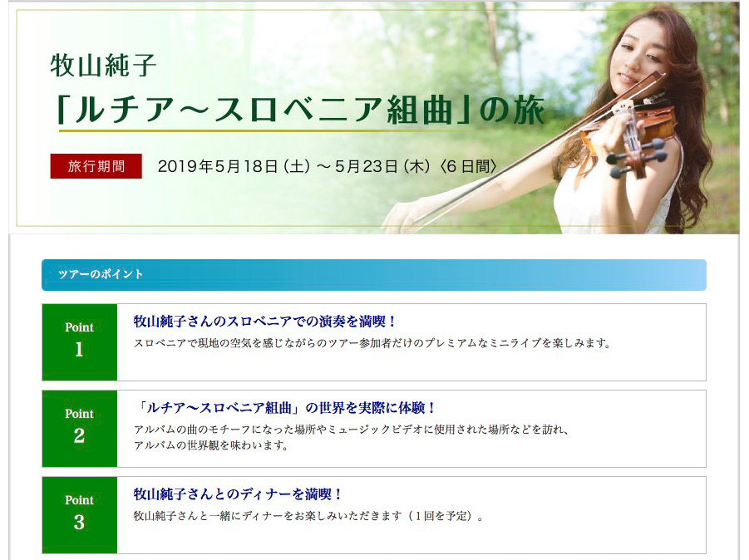Open the 牧山純子さんとのディナーを満喫 heading
Screen dimensions: 749x560
(239, 494)
